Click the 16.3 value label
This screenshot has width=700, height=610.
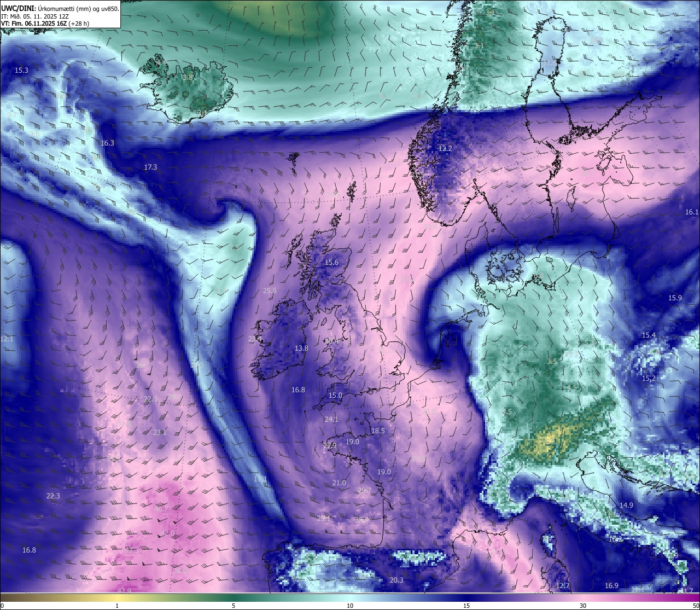(x=108, y=143)
